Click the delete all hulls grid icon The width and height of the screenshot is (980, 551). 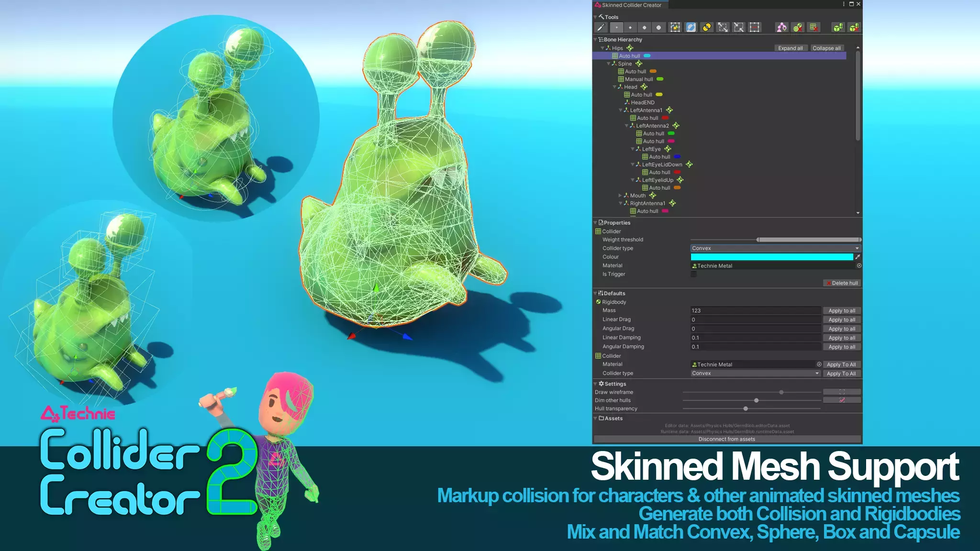pos(813,28)
